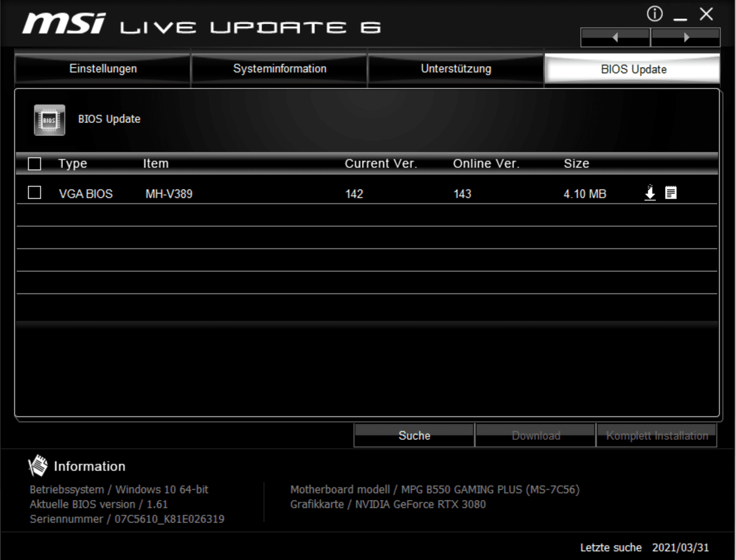Click the info icon in title bar
The image size is (736, 560).
[655, 13]
